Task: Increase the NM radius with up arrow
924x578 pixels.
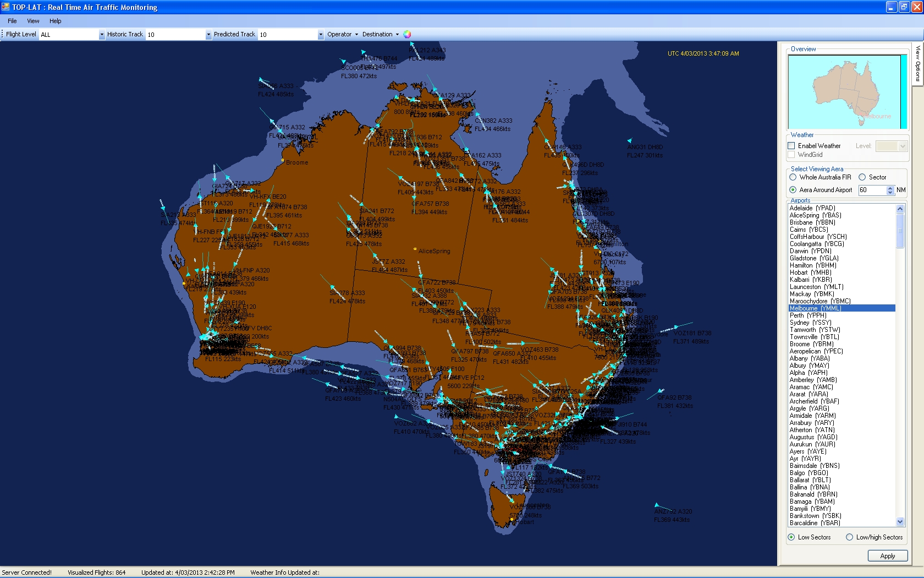Action: click(890, 188)
